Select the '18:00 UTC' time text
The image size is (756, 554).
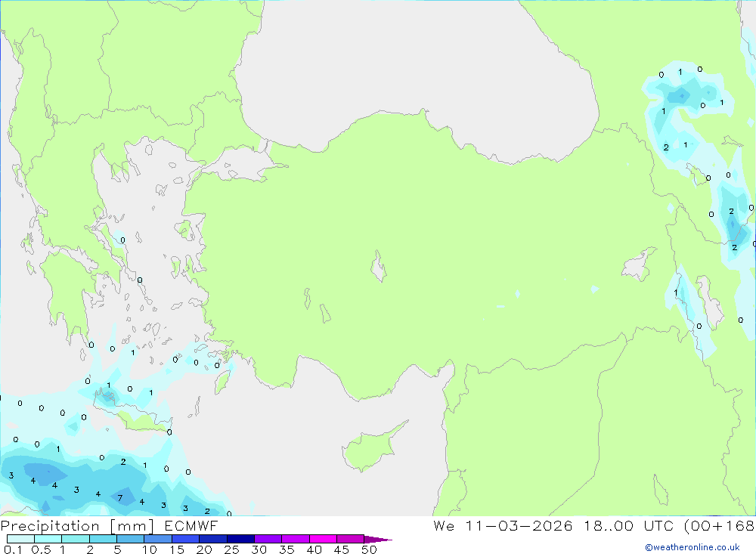pyautogui.click(x=629, y=526)
